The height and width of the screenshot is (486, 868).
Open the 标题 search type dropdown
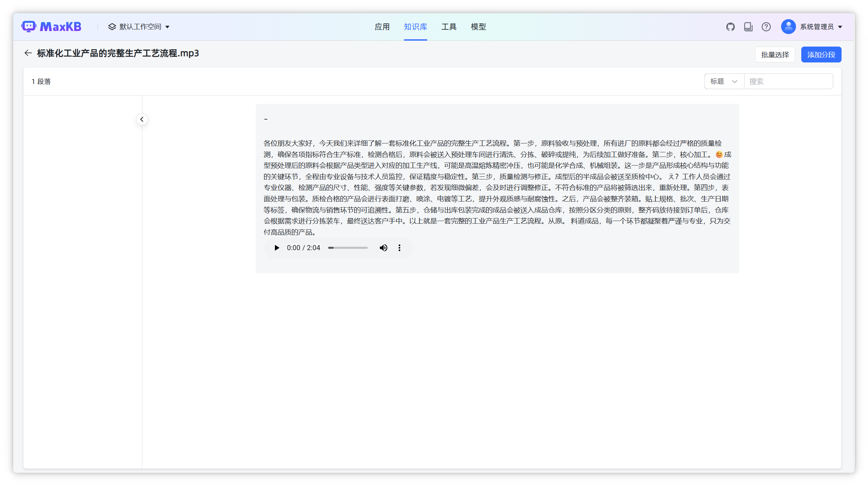[x=724, y=81]
